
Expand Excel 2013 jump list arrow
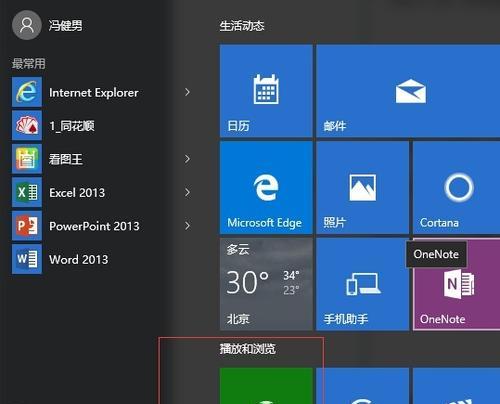click(x=188, y=192)
